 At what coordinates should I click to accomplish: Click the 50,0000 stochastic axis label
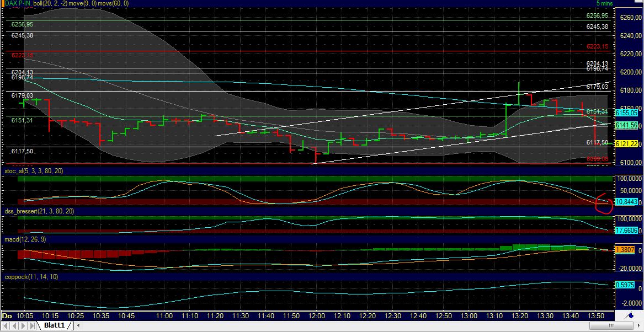pyautogui.click(x=630, y=191)
